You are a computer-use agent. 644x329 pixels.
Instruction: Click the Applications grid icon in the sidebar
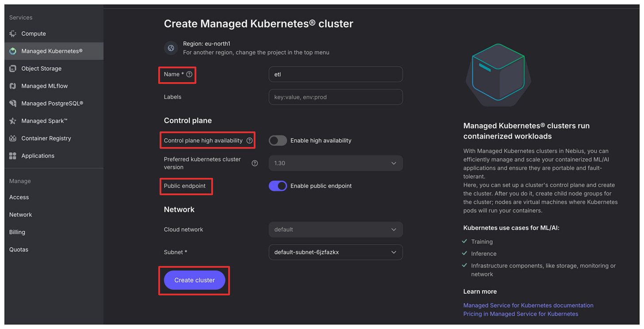click(13, 156)
